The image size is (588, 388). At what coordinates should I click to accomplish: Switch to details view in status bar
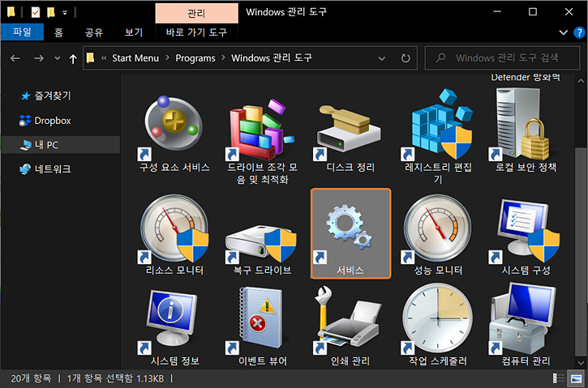558,378
